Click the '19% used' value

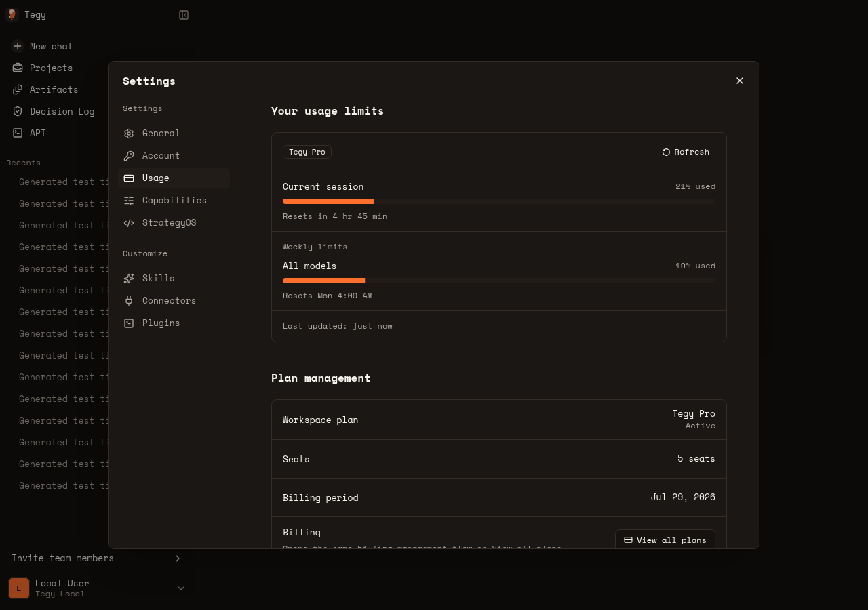pos(695,266)
